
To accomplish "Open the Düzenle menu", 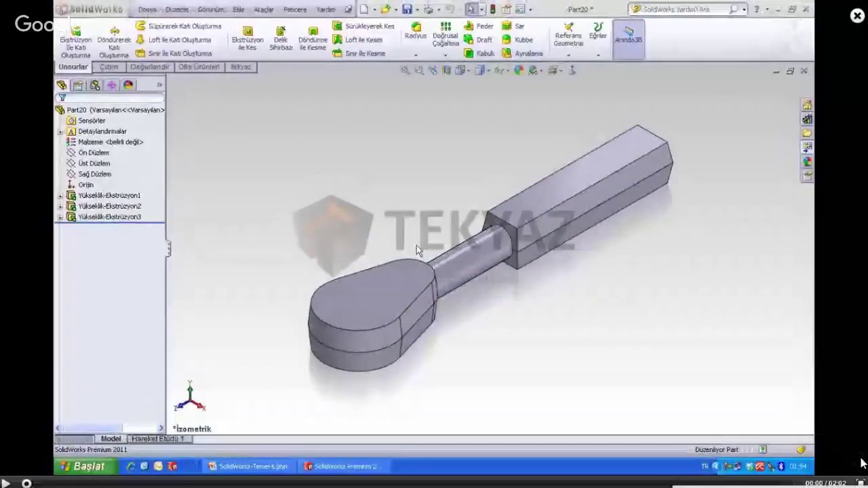I will pos(177,10).
